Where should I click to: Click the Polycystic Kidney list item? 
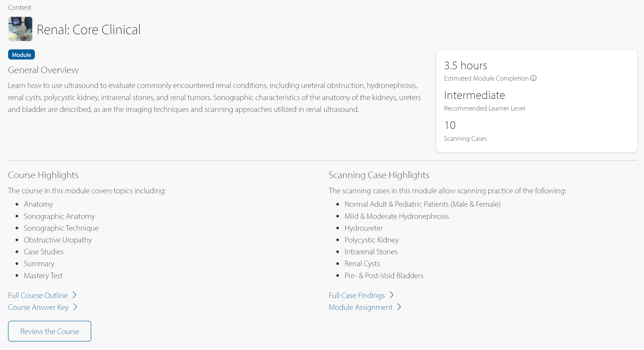(371, 240)
